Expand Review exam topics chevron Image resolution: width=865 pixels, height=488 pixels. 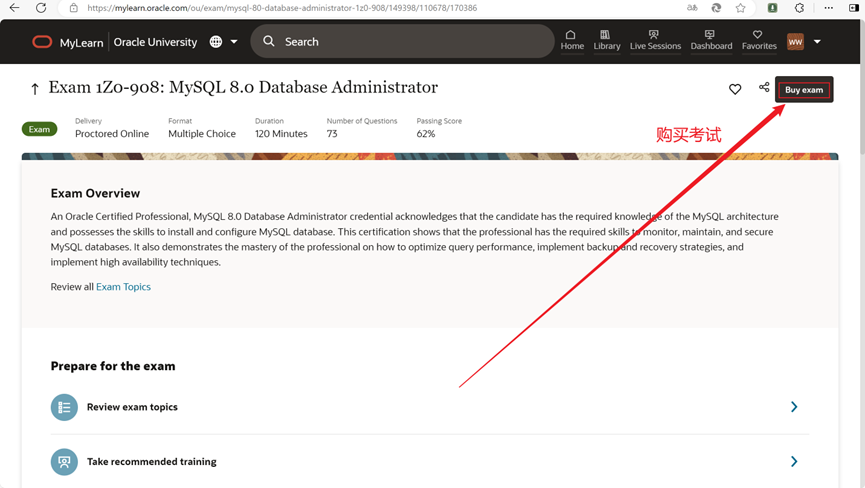[x=794, y=407]
